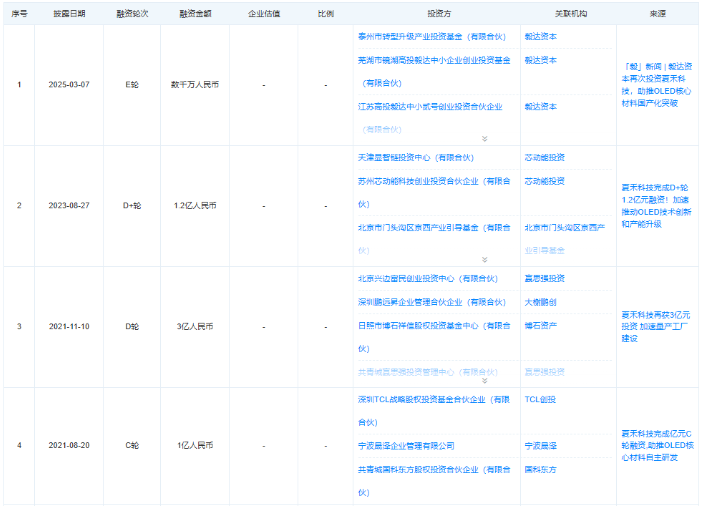The image size is (703, 509).
Task: Select the E轮 round cell
Action: tap(132, 85)
